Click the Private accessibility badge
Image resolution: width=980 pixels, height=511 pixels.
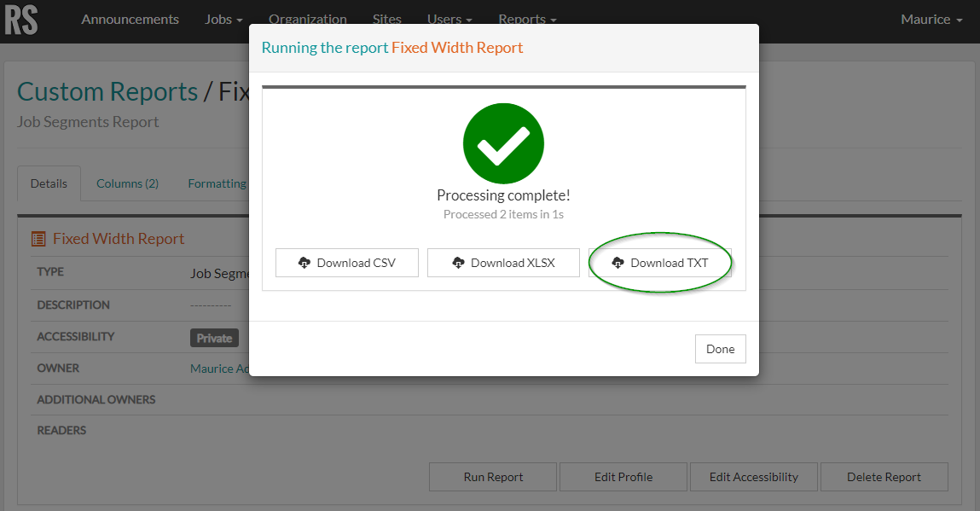pos(213,337)
